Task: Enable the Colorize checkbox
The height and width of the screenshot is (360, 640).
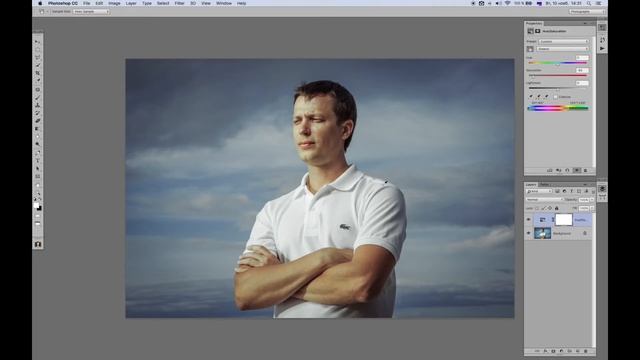Action: click(556, 97)
